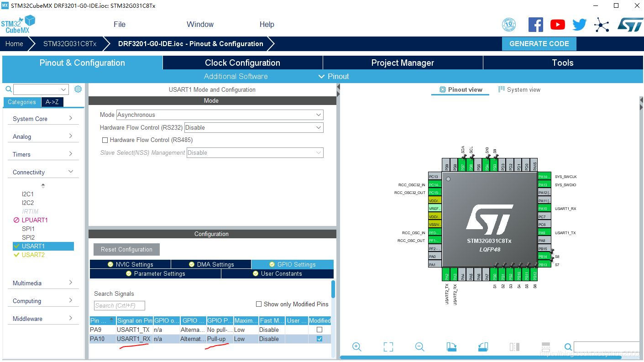Select pin PA9 on the chip
Screen dimensions: 644x362
point(544,233)
